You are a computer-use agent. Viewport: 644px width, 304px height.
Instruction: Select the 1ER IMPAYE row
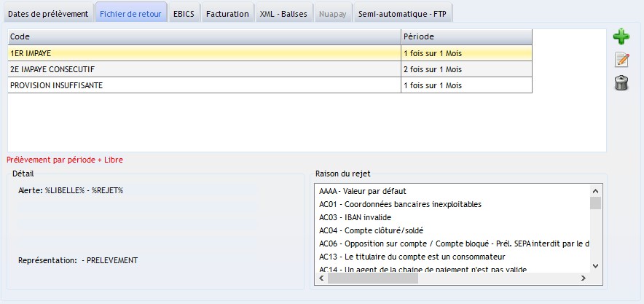coord(204,53)
